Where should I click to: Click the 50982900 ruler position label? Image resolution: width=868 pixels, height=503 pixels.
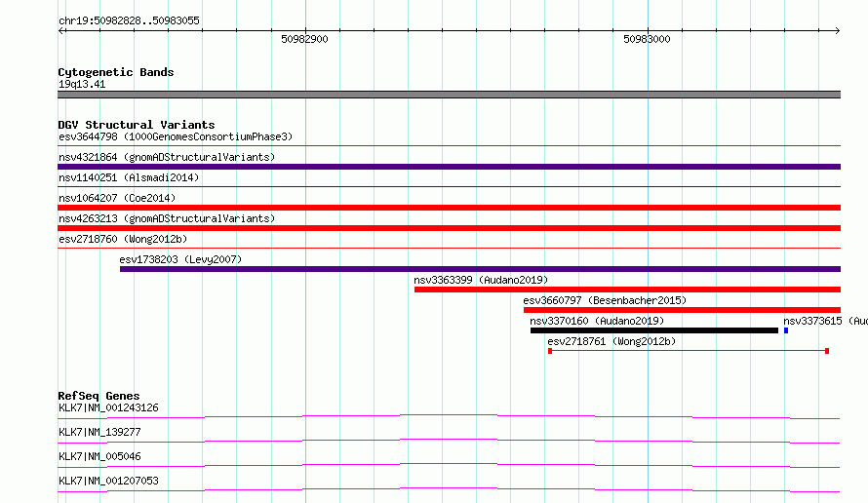pyautogui.click(x=304, y=39)
